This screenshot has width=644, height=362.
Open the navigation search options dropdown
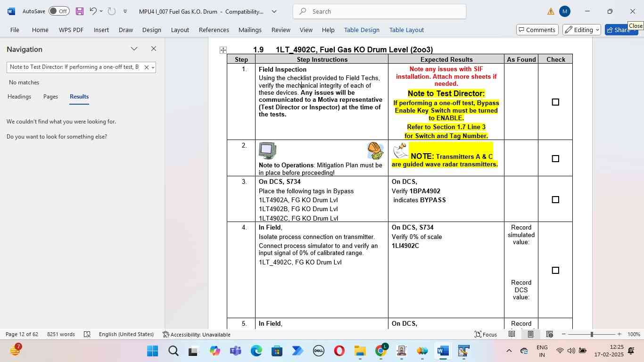click(x=153, y=67)
